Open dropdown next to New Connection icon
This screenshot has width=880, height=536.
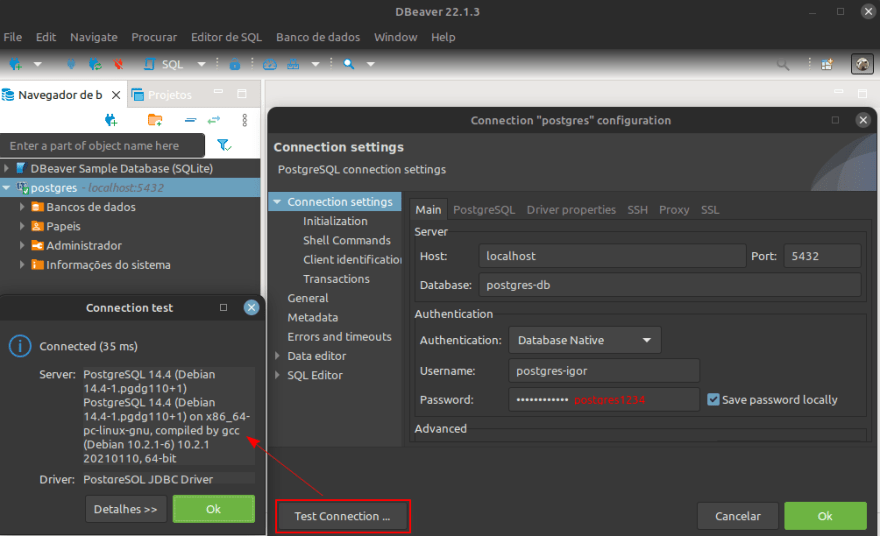(38, 64)
